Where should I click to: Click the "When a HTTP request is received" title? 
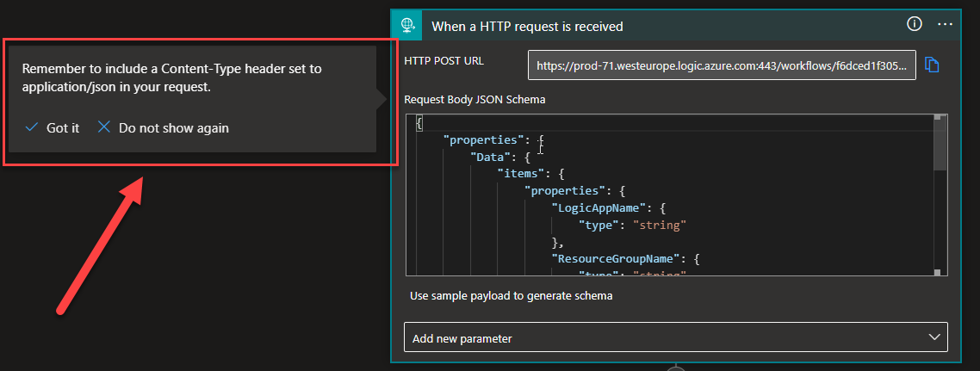(x=527, y=26)
